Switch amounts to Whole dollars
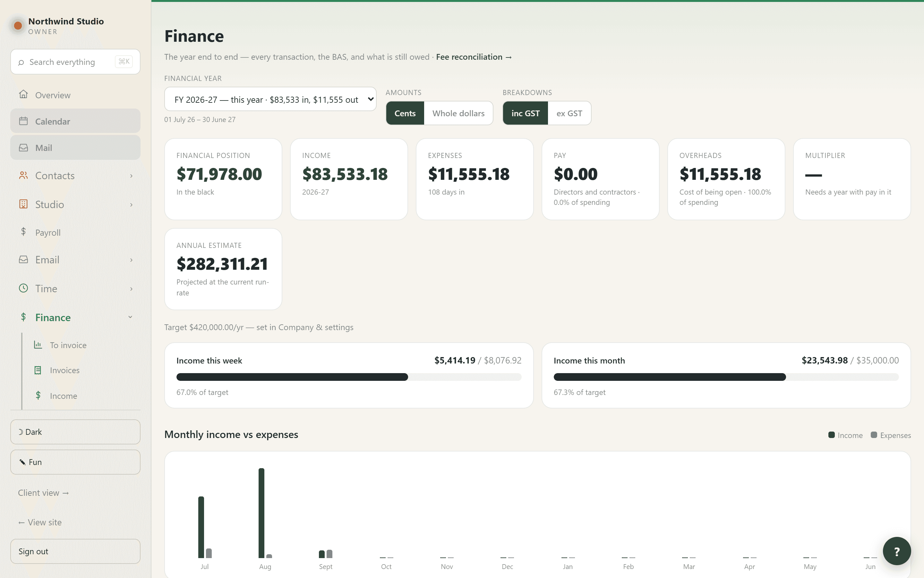Viewport: 924px width, 578px height. [x=458, y=113]
